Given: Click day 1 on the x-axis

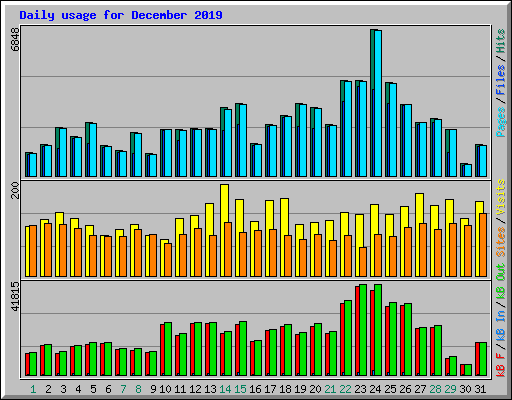Looking at the screenshot, I should click(x=33, y=389).
